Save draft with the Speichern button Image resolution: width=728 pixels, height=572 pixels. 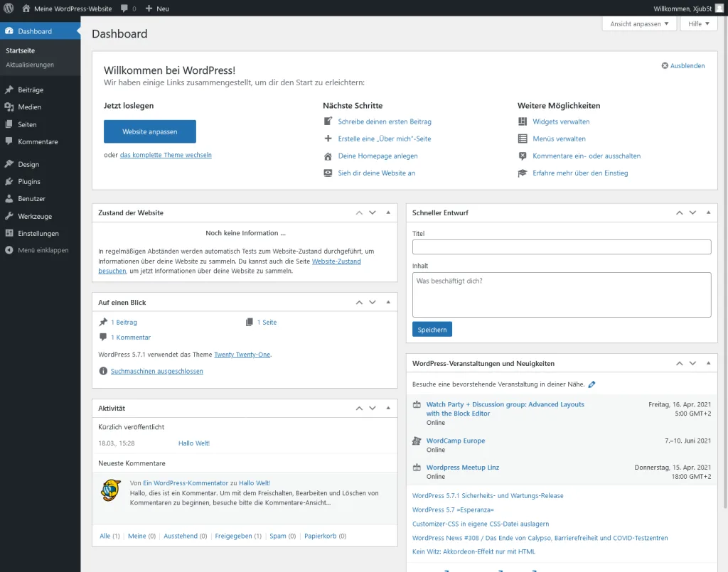(432, 330)
